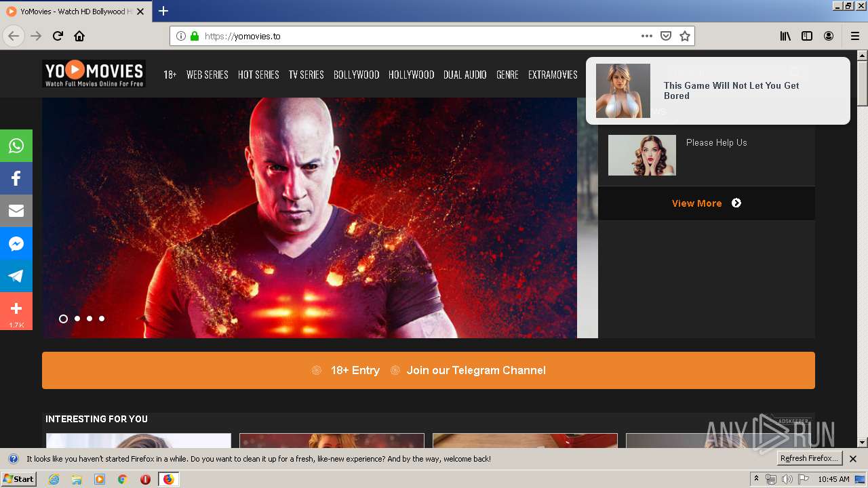Launch Internet Explorer from taskbar

point(54,479)
